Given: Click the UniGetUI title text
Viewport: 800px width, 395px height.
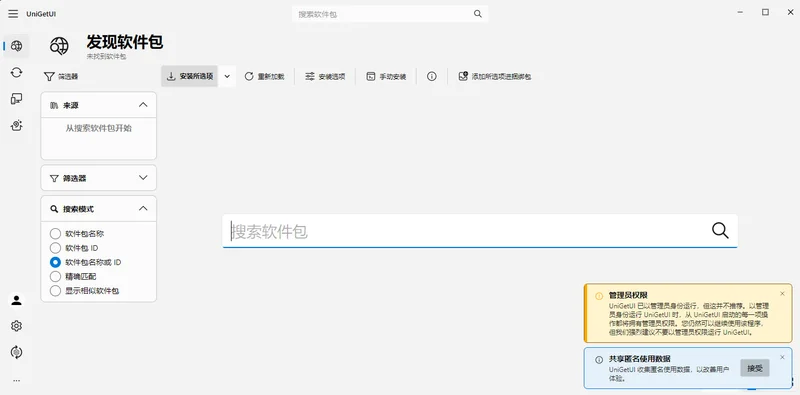Looking at the screenshot, I should tap(41, 14).
